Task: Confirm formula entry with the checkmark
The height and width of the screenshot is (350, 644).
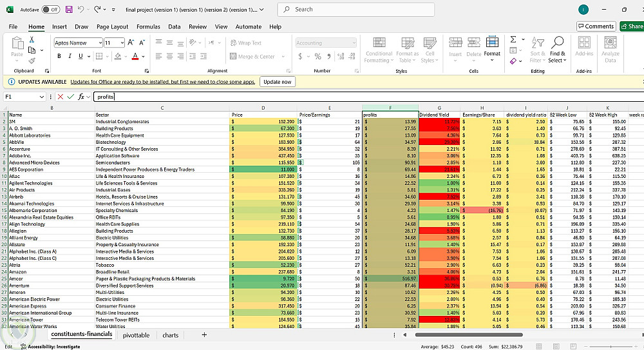Action: (x=70, y=97)
